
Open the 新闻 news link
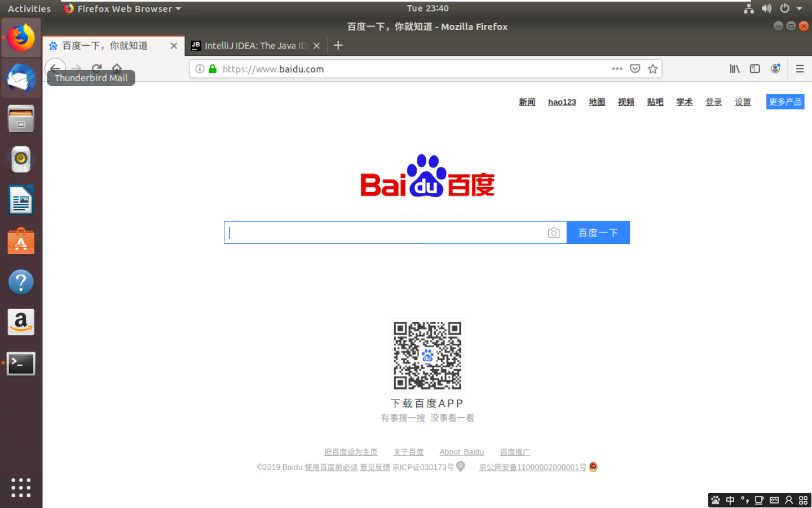coord(527,102)
